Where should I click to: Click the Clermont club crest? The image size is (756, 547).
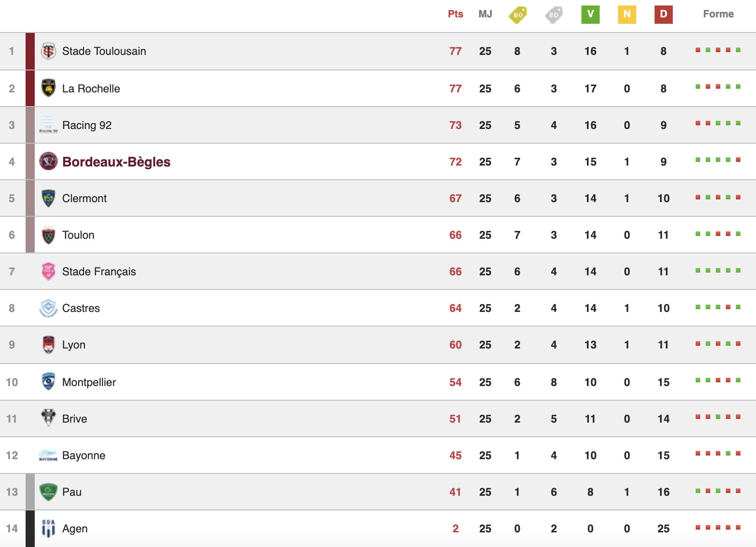48,198
